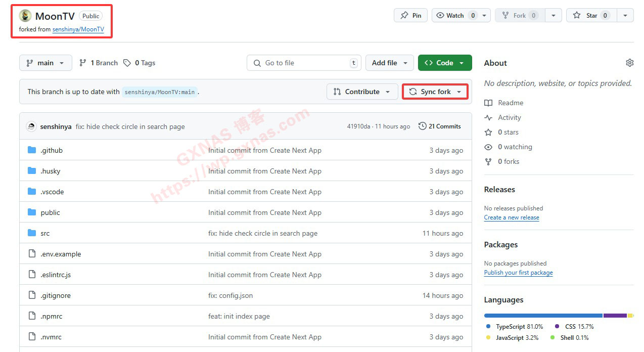The width and height of the screenshot is (644, 352).
Task: Open the src folder name
Action: point(45,233)
